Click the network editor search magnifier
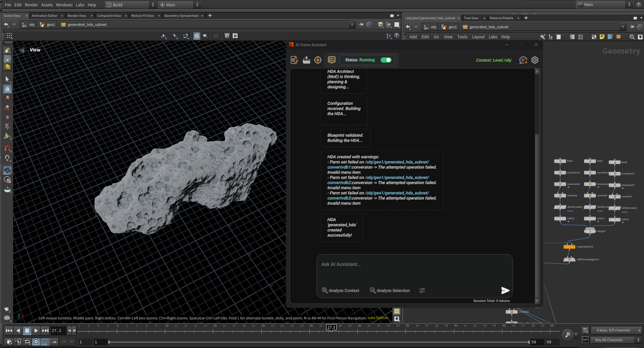 (x=632, y=37)
